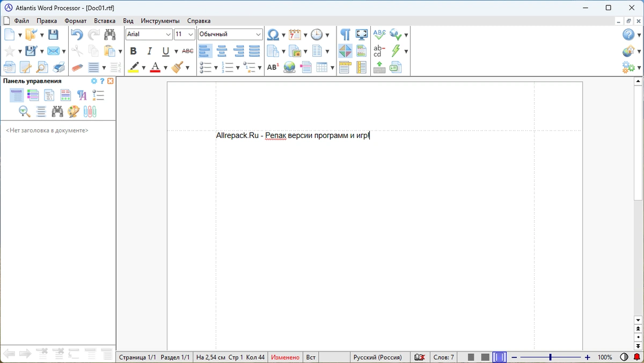Expand the highlight color dropdown arrow
The width and height of the screenshot is (644, 363).
click(143, 68)
